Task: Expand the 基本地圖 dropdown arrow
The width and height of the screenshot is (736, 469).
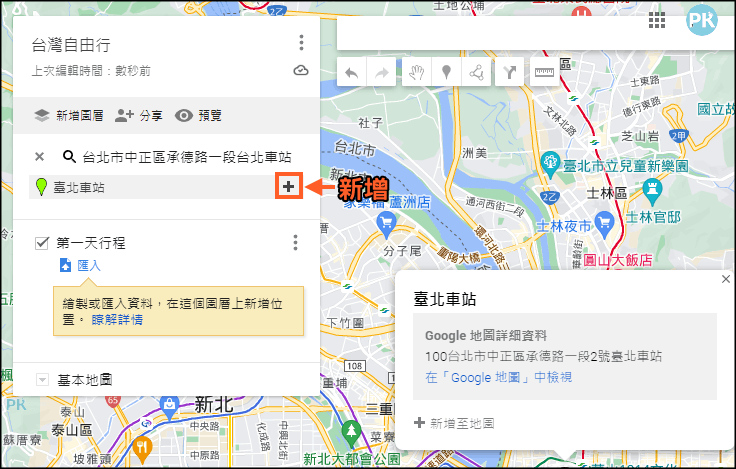Action: [x=42, y=379]
